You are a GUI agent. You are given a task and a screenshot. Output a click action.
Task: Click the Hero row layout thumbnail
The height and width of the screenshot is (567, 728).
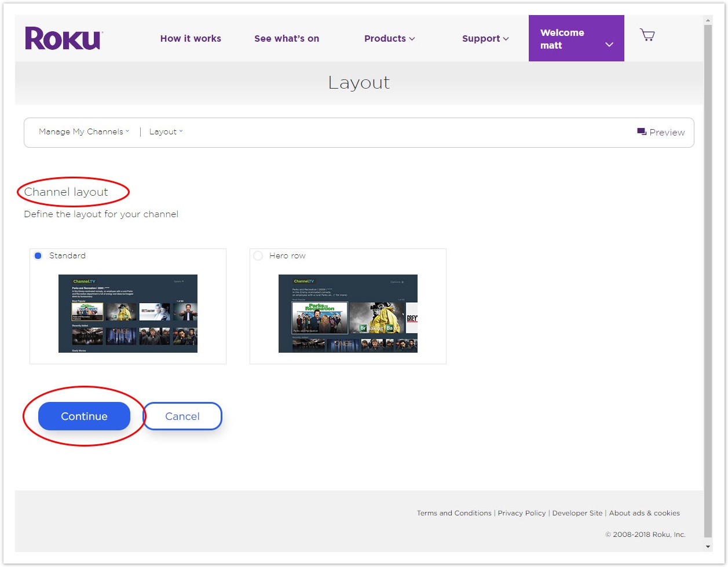348,313
